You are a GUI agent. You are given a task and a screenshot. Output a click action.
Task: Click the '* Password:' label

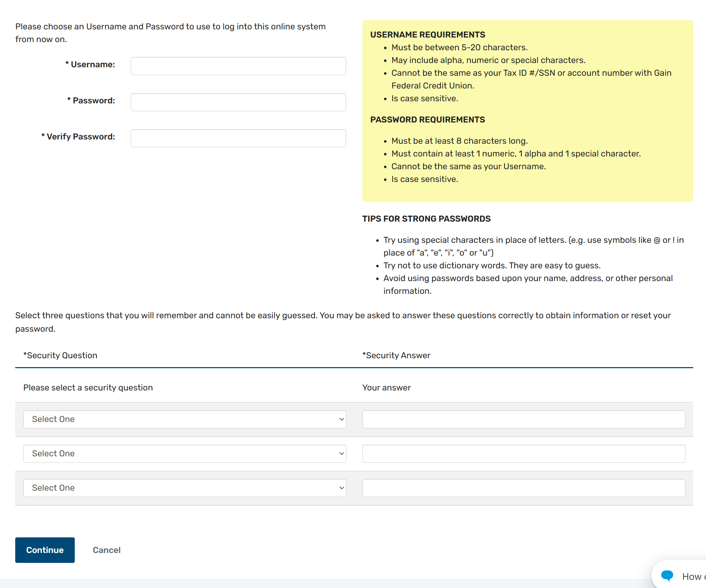[91, 100]
